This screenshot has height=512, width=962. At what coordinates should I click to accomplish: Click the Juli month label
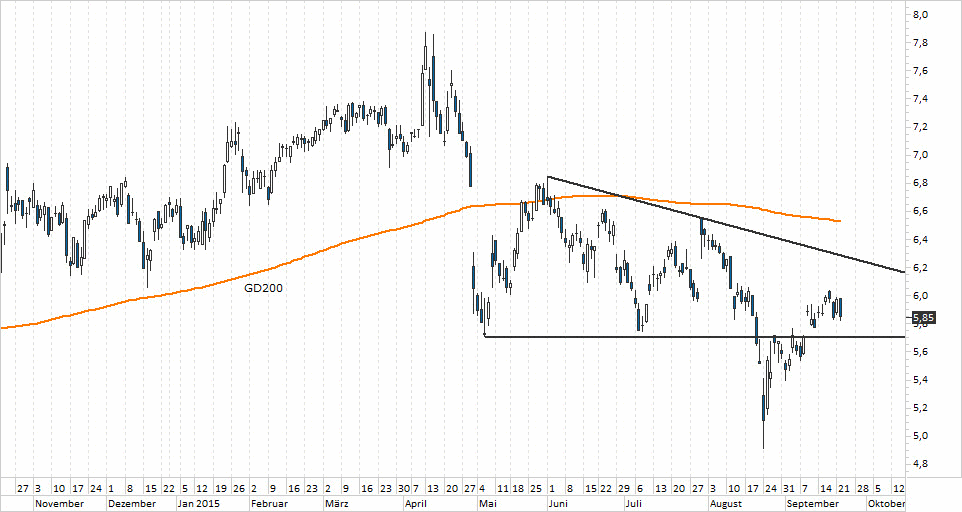tap(634, 504)
